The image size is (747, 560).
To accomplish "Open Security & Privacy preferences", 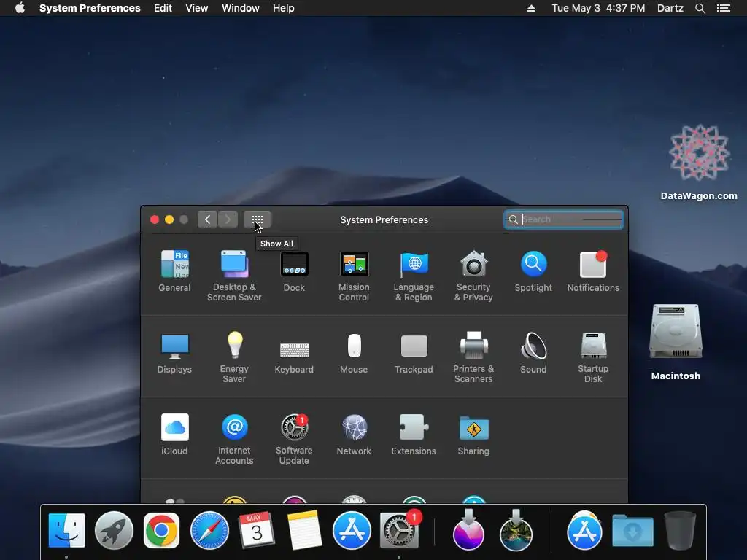I will (x=473, y=275).
